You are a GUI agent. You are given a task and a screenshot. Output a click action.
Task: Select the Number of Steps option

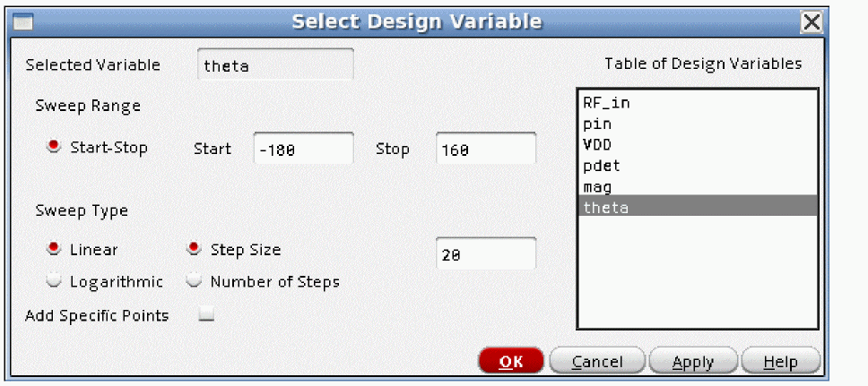tap(194, 281)
